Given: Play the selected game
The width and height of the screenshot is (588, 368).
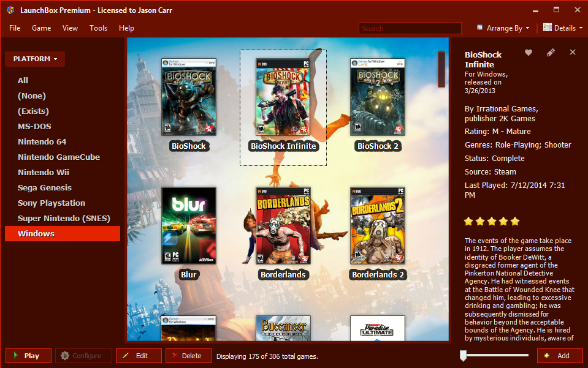Looking at the screenshot, I should pyautogui.click(x=28, y=356).
